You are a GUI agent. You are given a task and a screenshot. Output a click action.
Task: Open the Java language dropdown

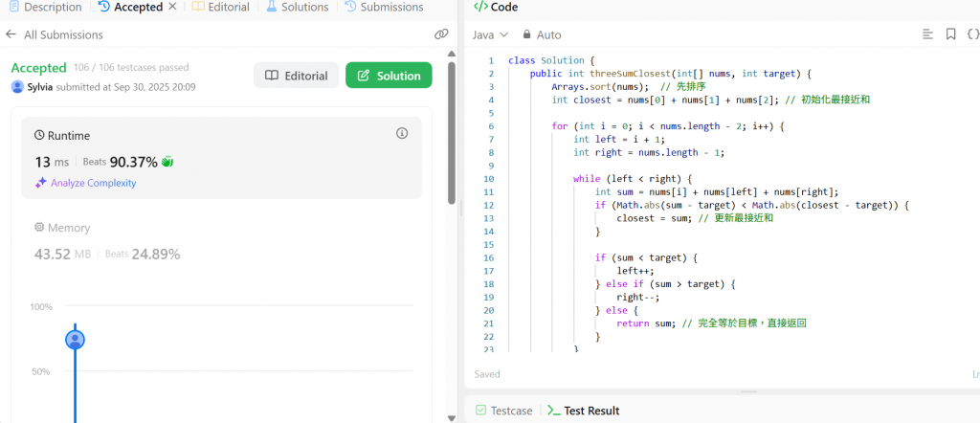click(x=491, y=35)
